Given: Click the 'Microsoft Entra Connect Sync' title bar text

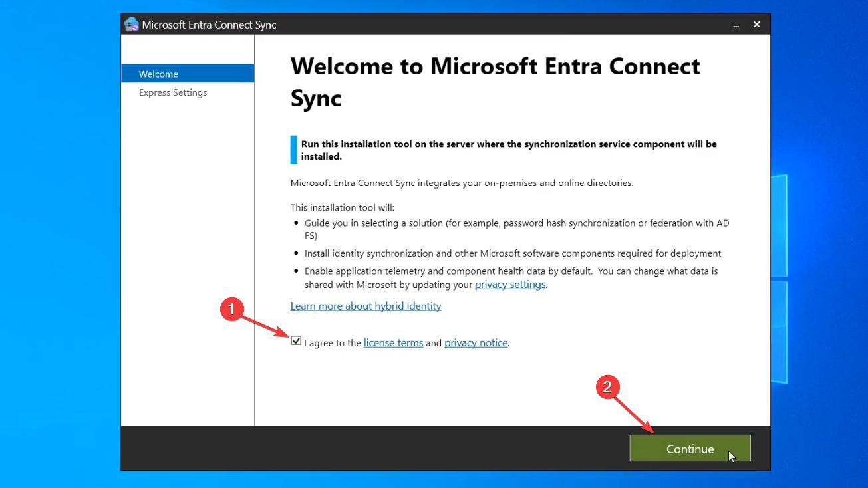Looking at the screenshot, I should pos(209,25).
